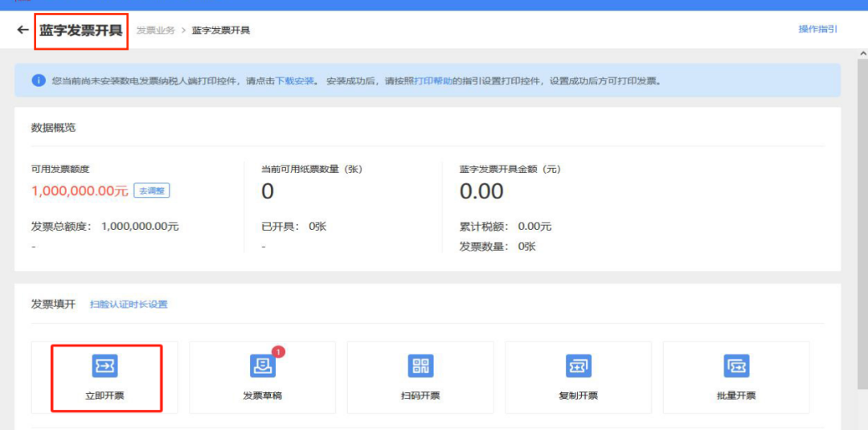The image size is (868, 430).
Task: Click the scrollbar up arrow
Action: click(x=862, y=53)
